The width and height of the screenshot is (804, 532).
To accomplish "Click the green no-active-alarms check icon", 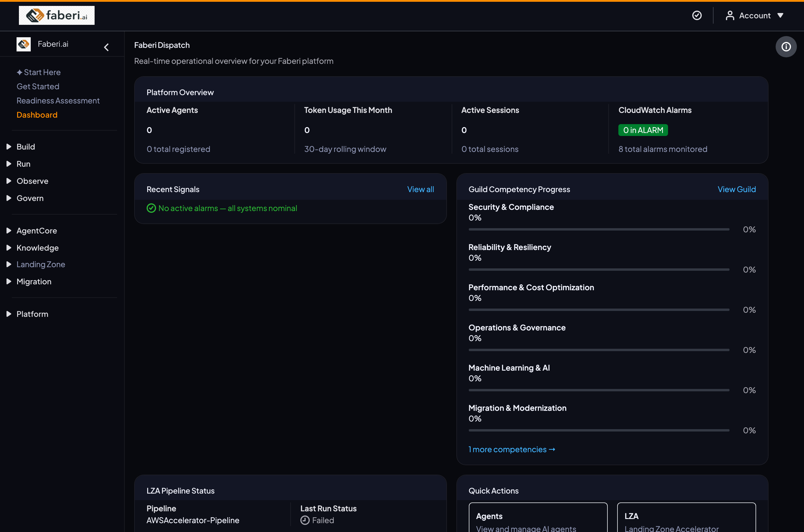I will pyautogui.click(x=151, y=208).
